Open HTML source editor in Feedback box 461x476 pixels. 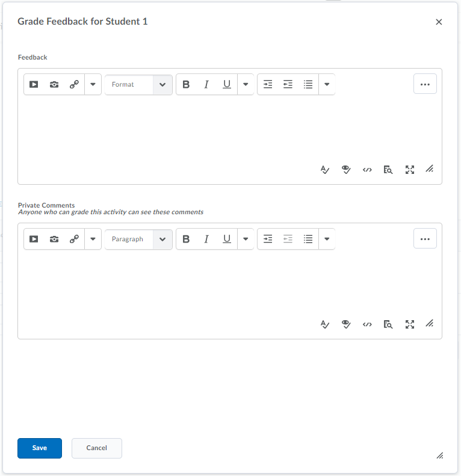[367, 170]
